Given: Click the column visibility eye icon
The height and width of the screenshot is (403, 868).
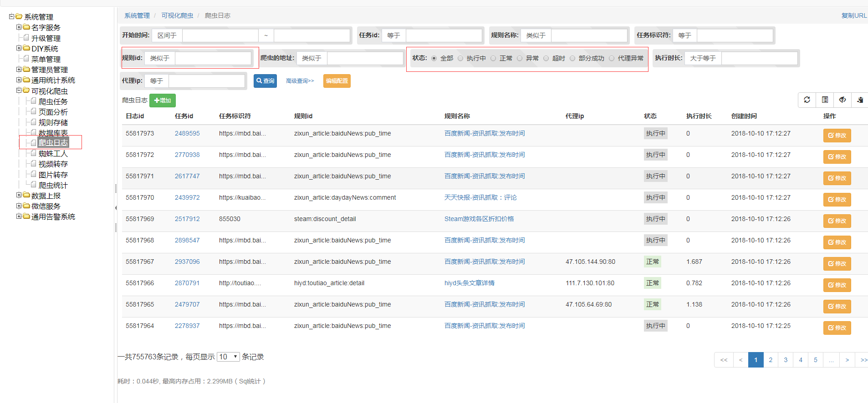Looking at the screenshot, I should pos(842,100).
